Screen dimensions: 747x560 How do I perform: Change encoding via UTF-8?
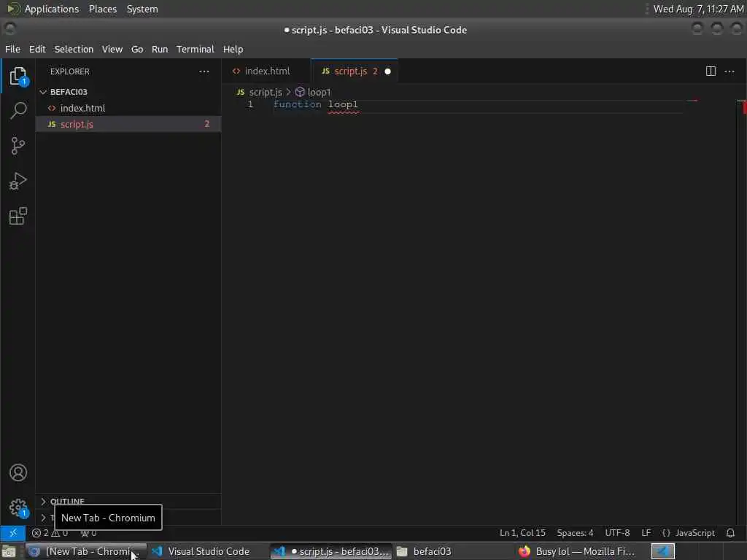coord(617,533)
